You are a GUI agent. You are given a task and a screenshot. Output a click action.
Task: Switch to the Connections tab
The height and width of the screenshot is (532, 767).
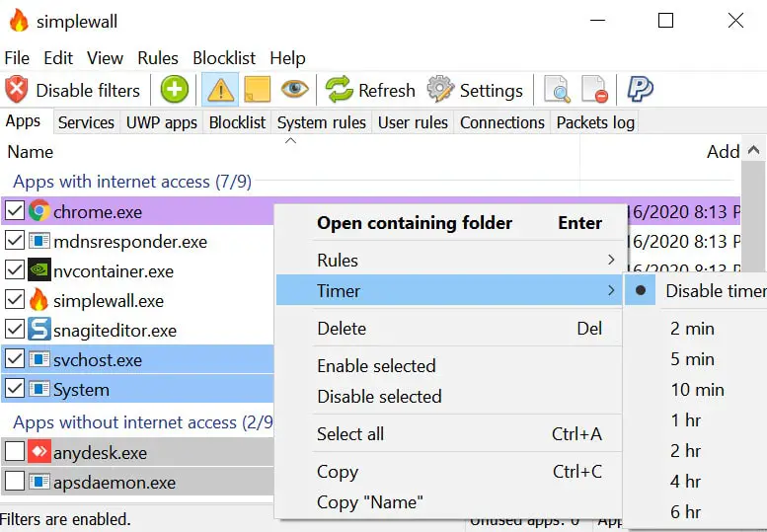(502, 122)
